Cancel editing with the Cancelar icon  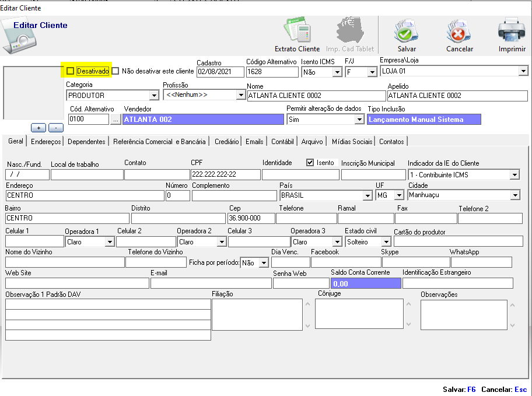pyautogui.click(x=459, y=30)
